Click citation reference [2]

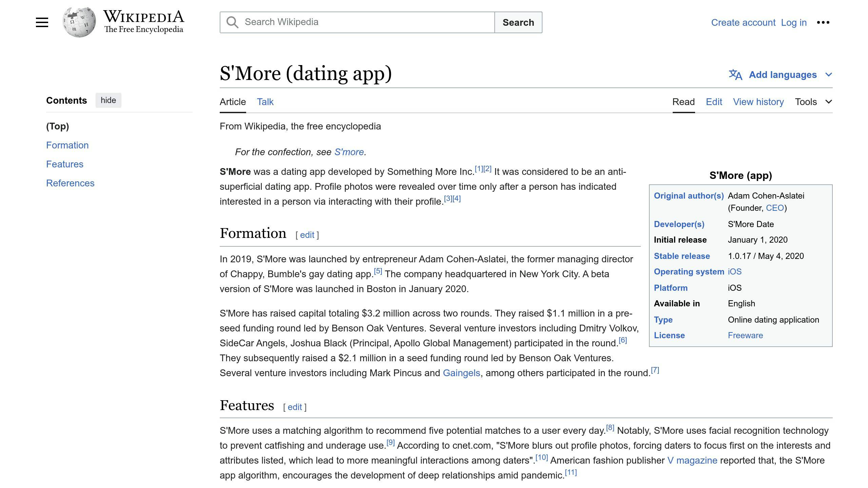487,169
